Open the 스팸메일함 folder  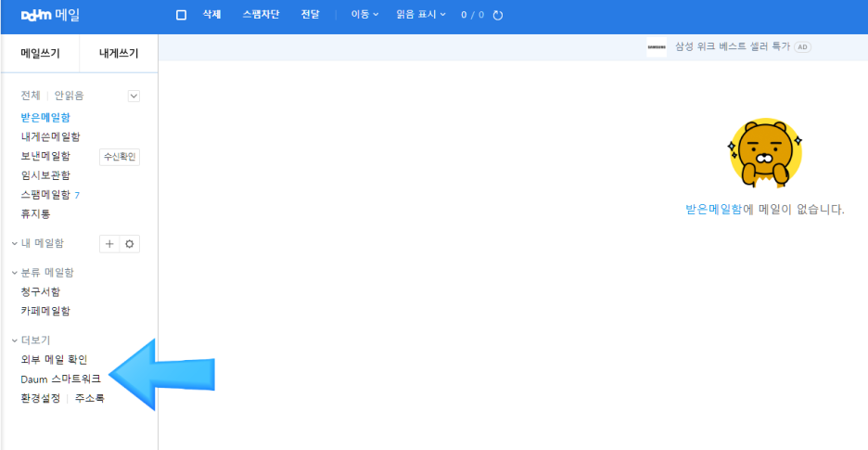pyautogui.click(x=45, y=195)
